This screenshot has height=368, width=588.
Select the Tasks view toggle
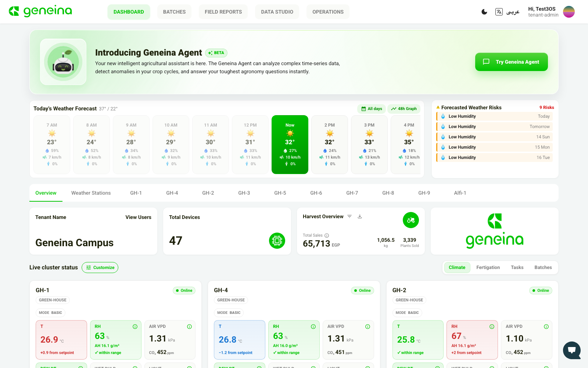(517, 268)
